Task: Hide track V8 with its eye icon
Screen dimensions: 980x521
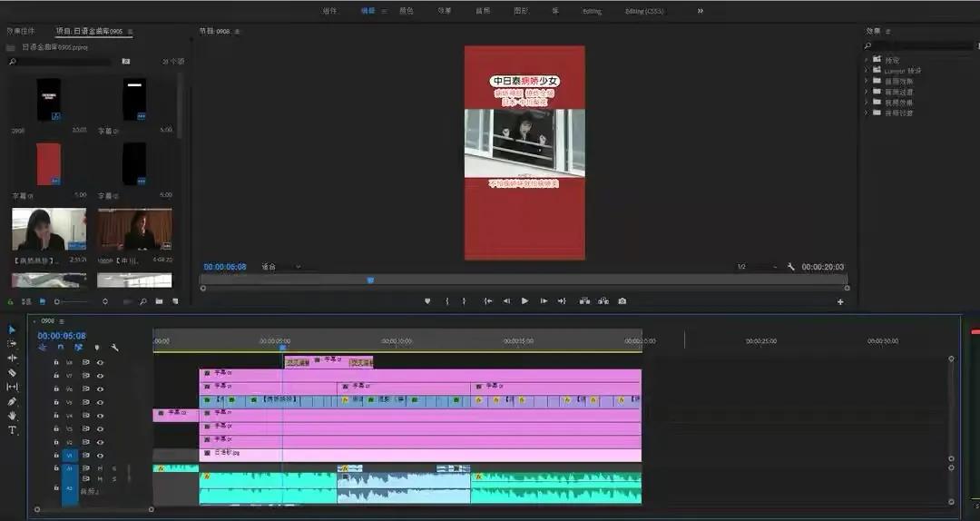Action: (100, 362)
